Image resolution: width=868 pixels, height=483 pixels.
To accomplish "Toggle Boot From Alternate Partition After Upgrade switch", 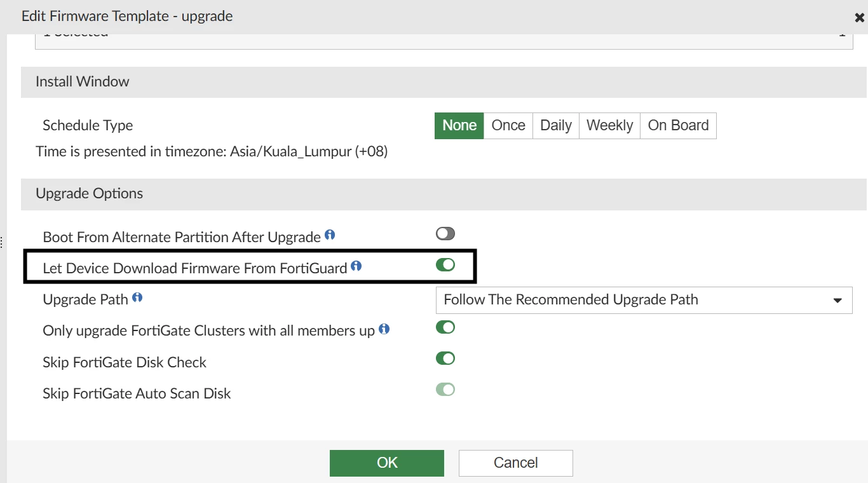I will coord(445,234).
